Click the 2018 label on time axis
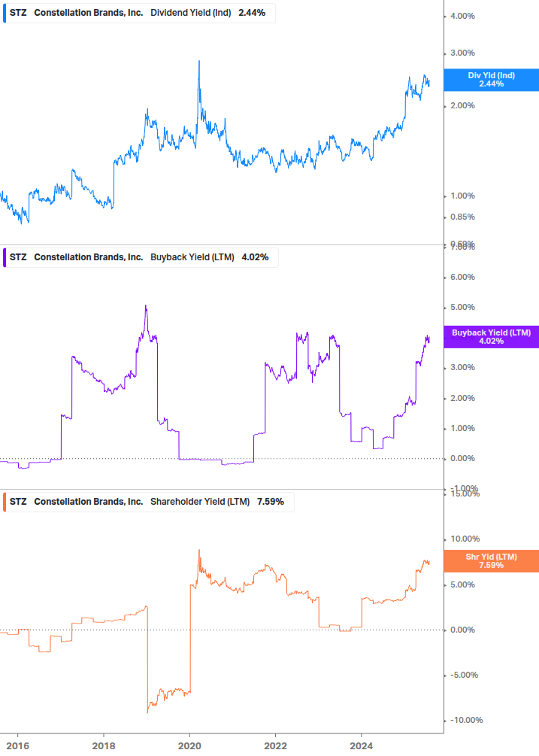 point(104,746)
